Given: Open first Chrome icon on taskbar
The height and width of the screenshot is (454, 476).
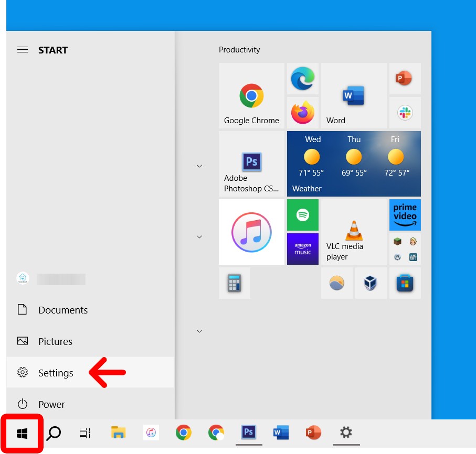Looking at the screenshot, I should coord(183,433).
